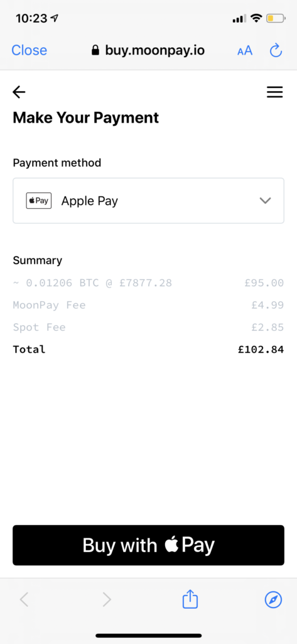The height and width of the screenshot is (644, 297).
Task: Select the Spot Fee amount £2.85
Action: coord(267,327)
